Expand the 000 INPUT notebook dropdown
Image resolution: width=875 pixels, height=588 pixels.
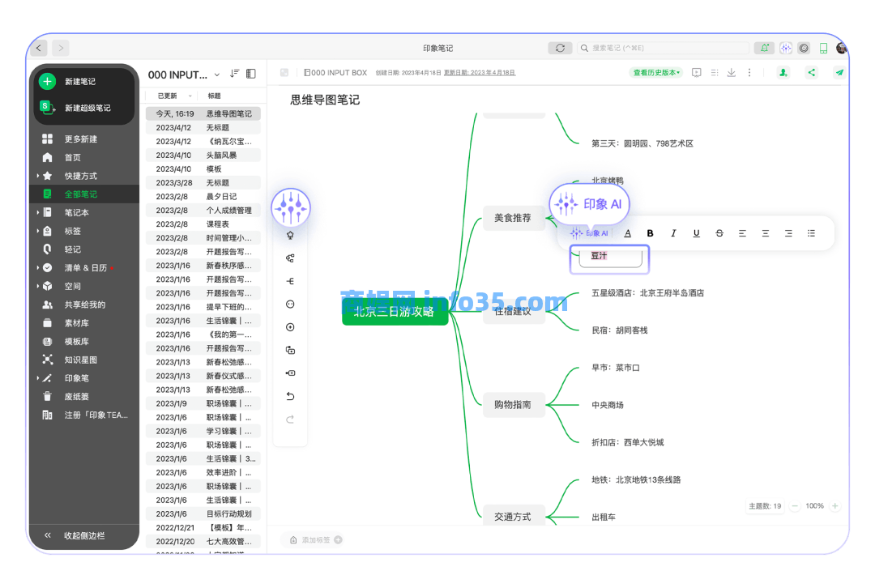click(216, 75)
